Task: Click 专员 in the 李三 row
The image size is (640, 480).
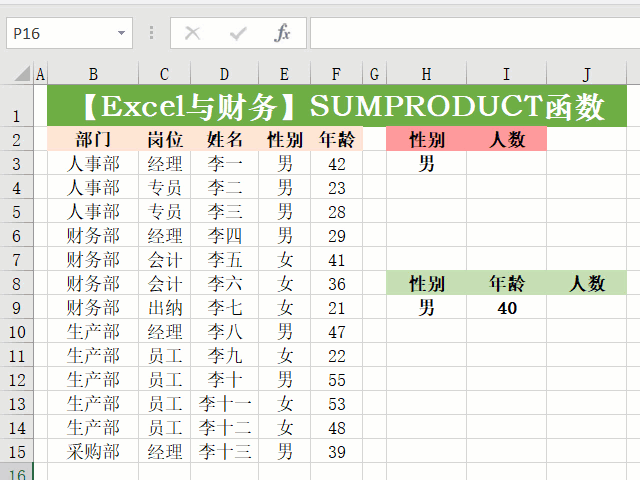Action: point(164,211)
